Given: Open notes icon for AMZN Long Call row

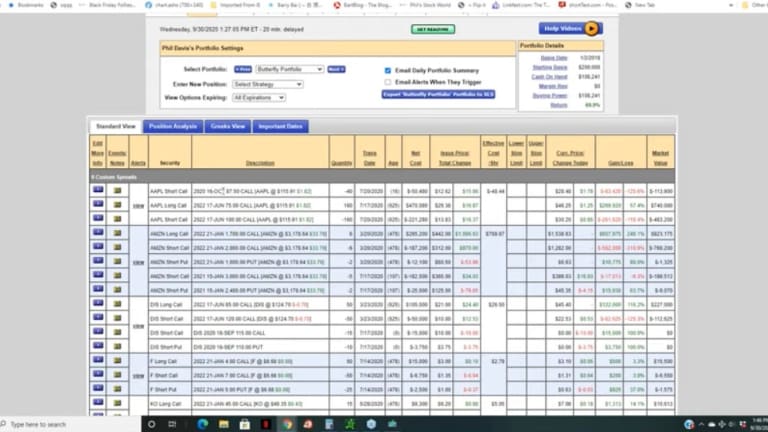Looking at the screenshot, I should coord(118,233).
